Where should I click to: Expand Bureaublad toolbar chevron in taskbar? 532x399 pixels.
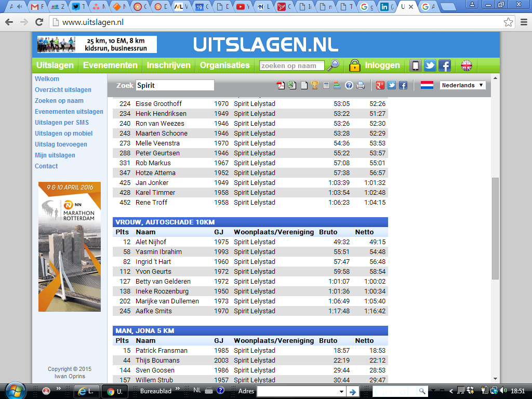point(178,389)
